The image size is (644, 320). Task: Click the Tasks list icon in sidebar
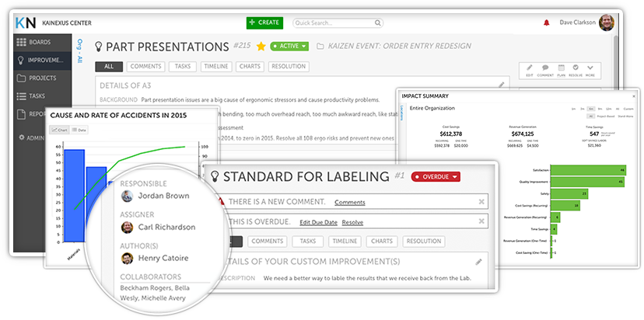(x=21, y=96)
